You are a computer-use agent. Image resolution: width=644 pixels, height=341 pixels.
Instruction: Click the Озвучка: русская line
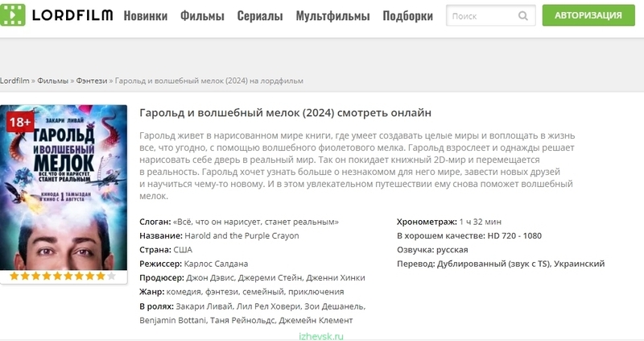[x=432, y=250]
